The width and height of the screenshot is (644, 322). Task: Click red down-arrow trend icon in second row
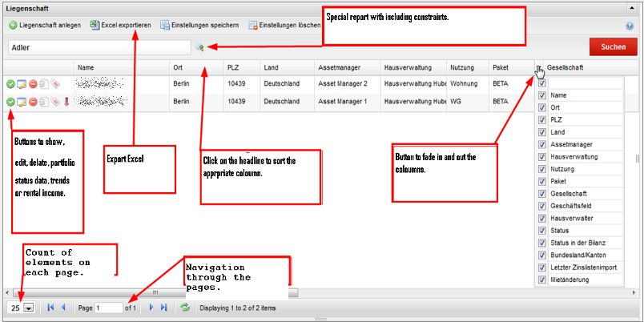click(x=66, y=101)
